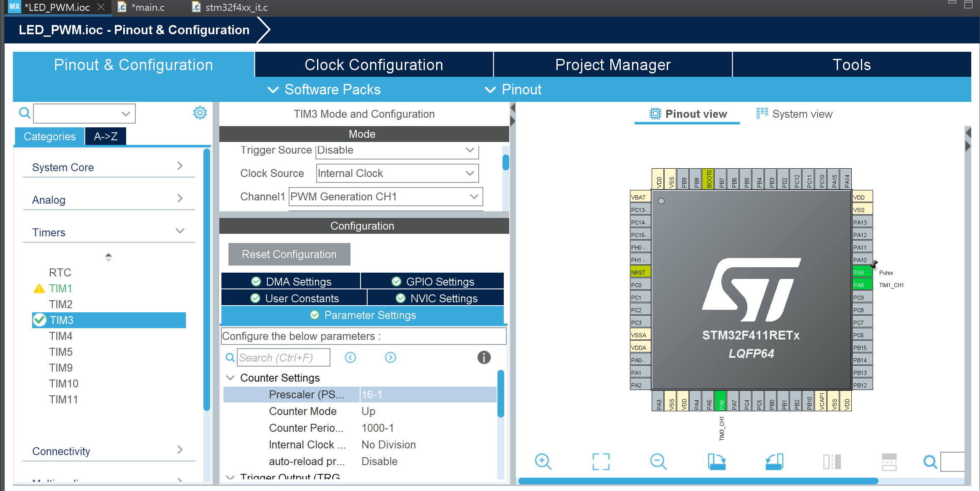
Task: Collapse the Counter Settings group
Action: (230, 378)
